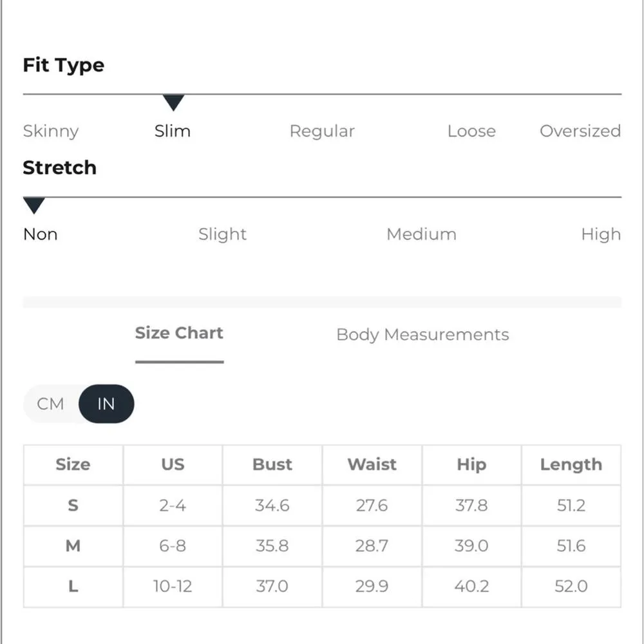Click the Non stretch label
Screen dimensions: 644x644
pyautogui.click(x=40, y=234)
